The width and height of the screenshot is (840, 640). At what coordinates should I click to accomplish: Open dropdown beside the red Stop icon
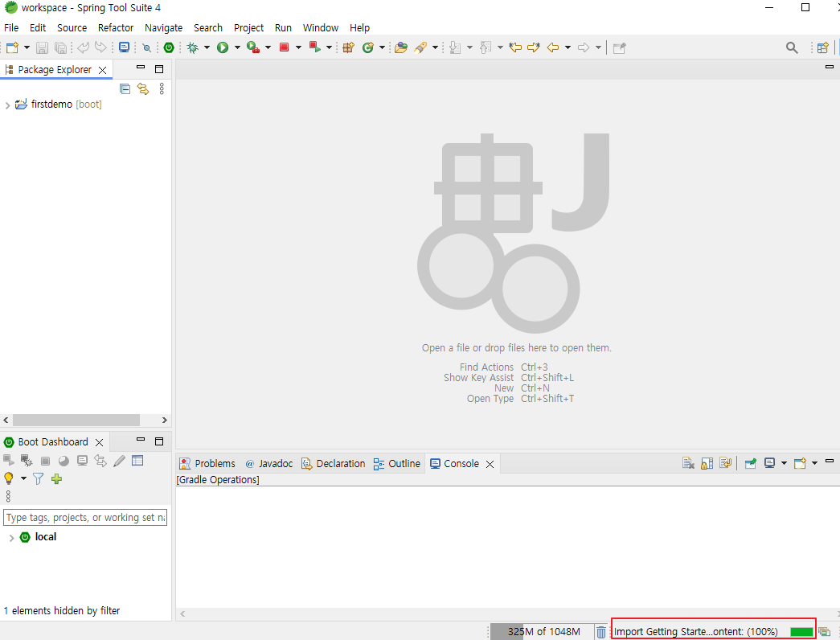pyautogui.click(x=298, y=47)
